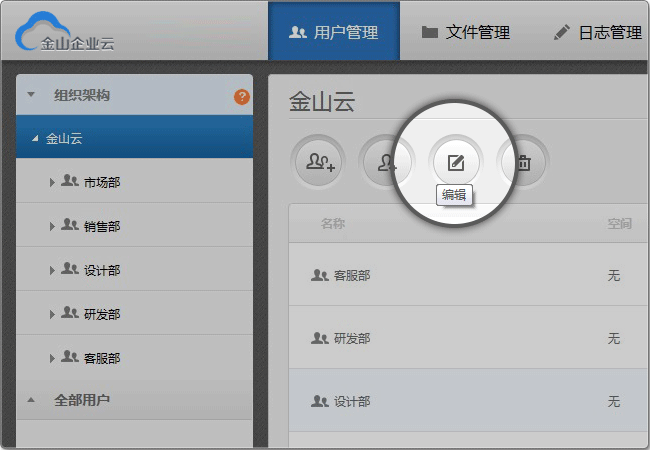650x450 pixels.
Task: Click the group icon beside 客服部 in table
Action: (320, 275)
